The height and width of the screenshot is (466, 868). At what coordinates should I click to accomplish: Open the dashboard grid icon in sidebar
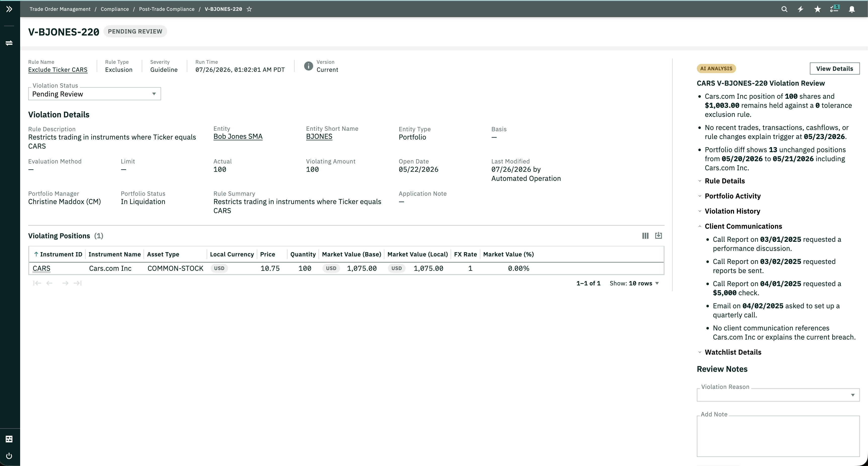point(9,439)
